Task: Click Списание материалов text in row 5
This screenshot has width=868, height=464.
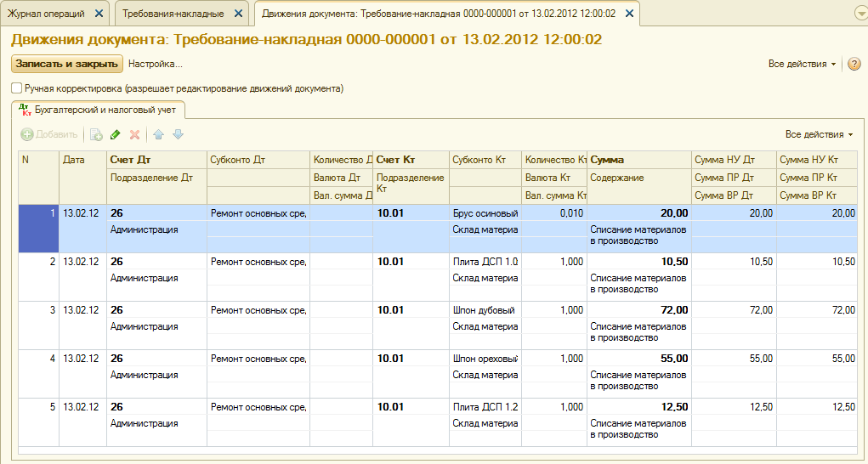Action: tap(638, 428)
